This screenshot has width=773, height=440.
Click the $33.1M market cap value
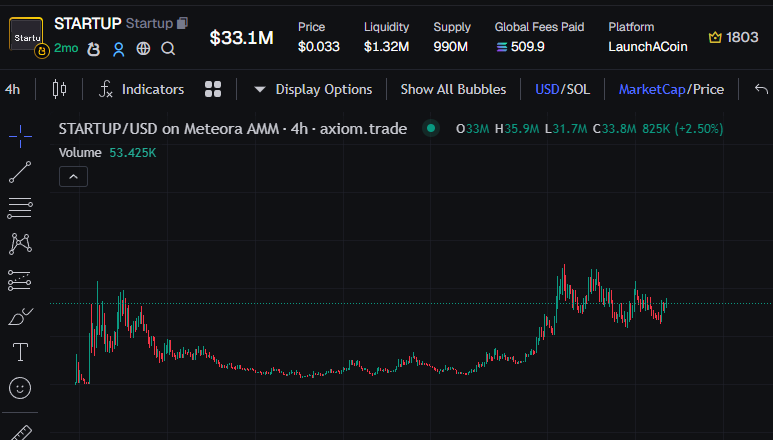(242, 38)
